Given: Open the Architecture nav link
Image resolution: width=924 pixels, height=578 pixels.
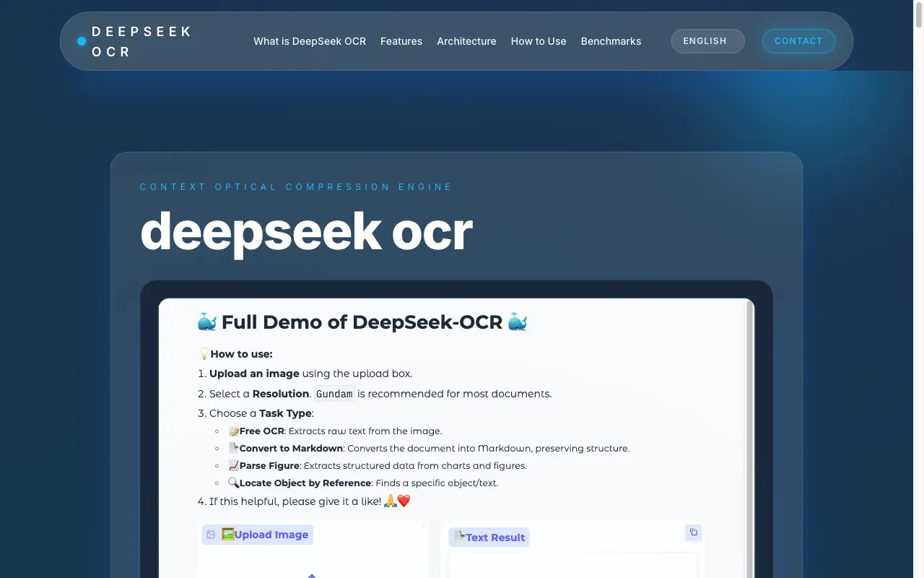Looking at the screenshot, I should coord(466,41).
